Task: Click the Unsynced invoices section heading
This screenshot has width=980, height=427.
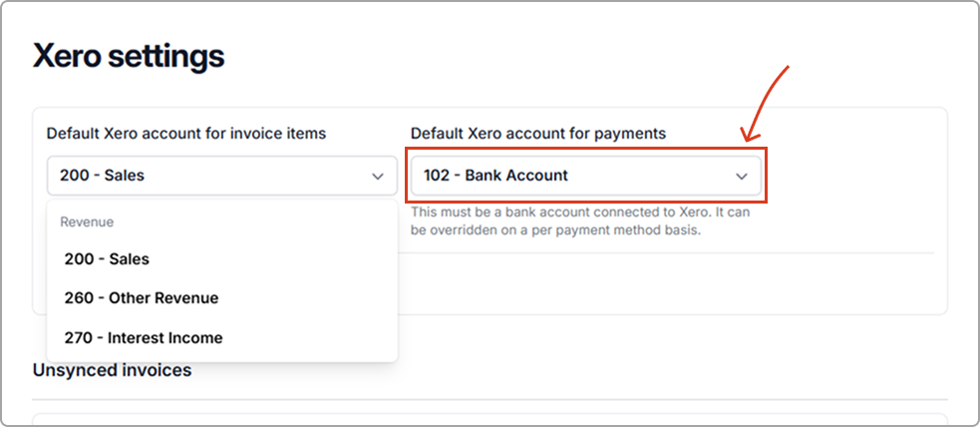Action: [x=112, y=370]
